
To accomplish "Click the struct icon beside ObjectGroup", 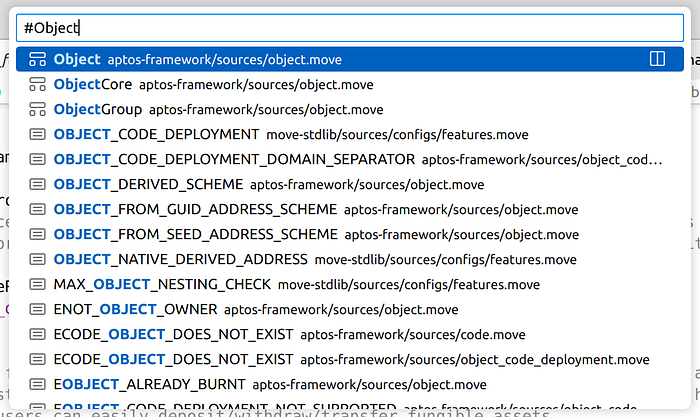I will tap(37, 109).
